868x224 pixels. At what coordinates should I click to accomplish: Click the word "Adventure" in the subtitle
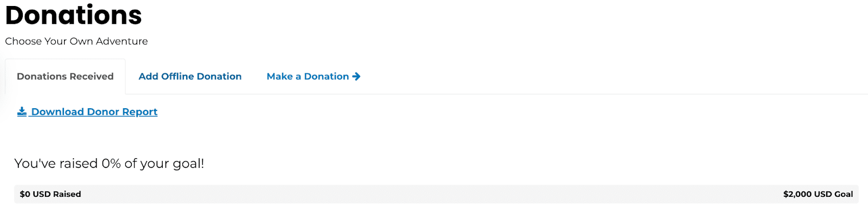click(122, 41)
